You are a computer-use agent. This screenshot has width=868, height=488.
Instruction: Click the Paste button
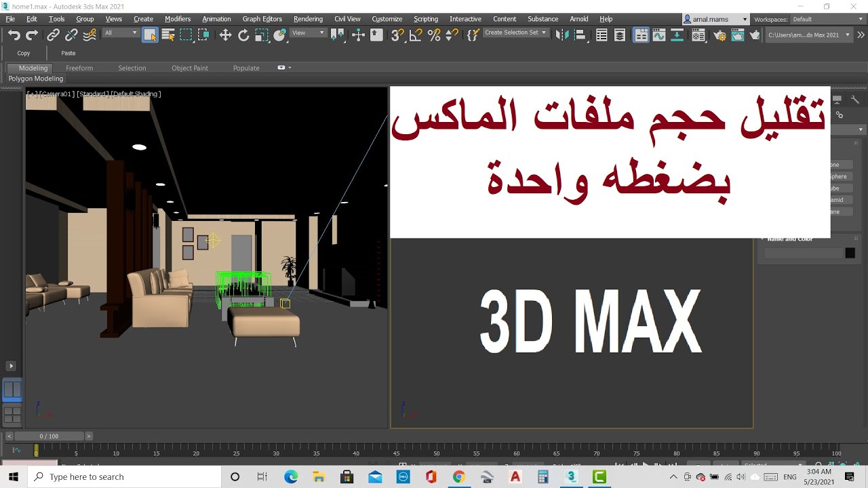68,53
